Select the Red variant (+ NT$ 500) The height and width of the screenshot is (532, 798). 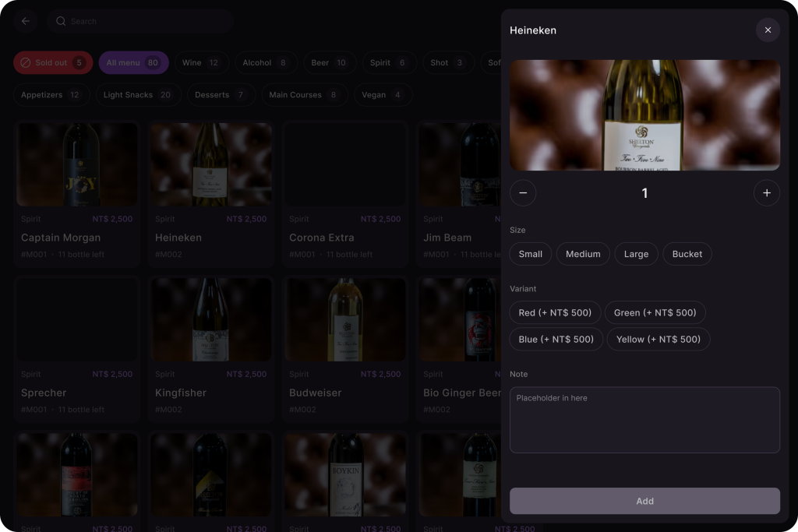555,313
